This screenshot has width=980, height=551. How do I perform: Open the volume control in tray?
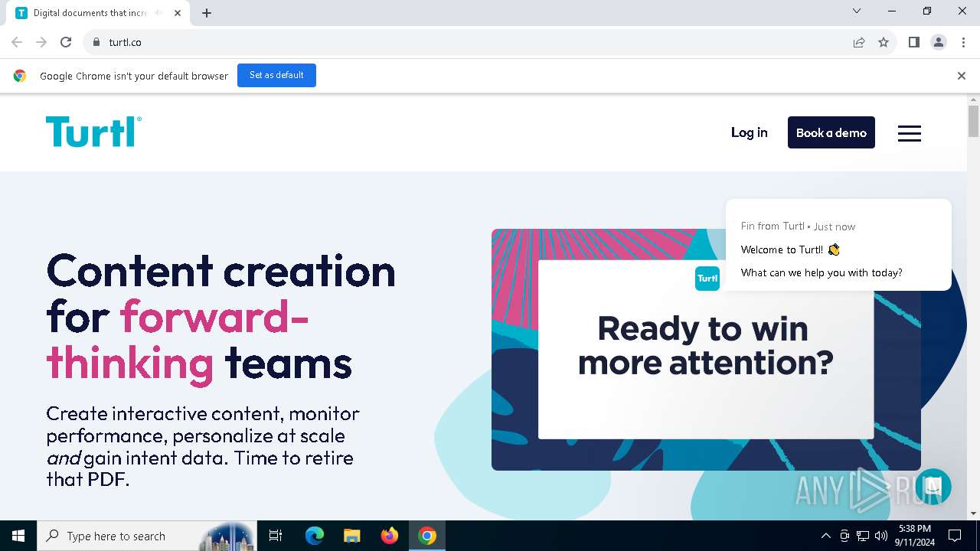tap(881, 536)
